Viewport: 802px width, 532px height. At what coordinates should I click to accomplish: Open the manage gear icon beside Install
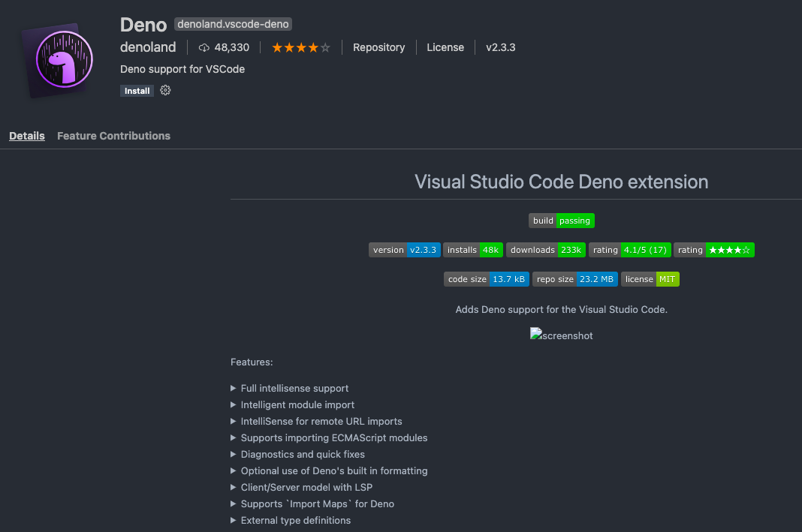[x=165, y=91]
